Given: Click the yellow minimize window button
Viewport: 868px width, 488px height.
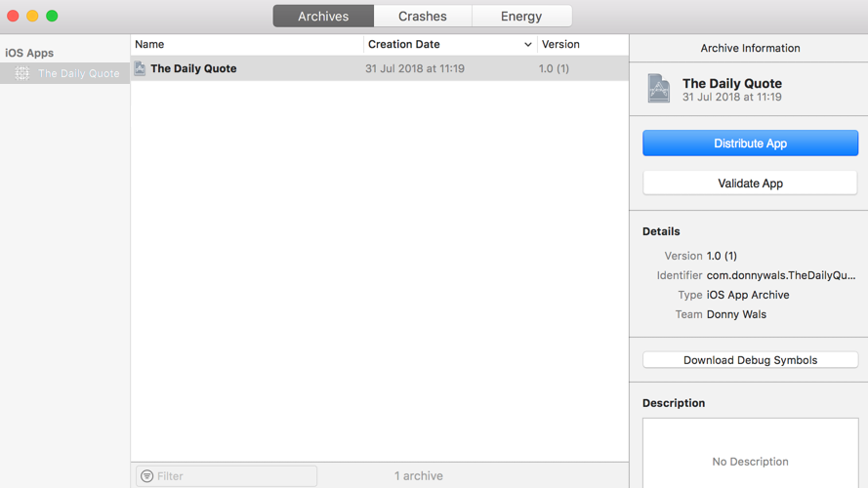Looking at the screenshot, I should 32,16.
